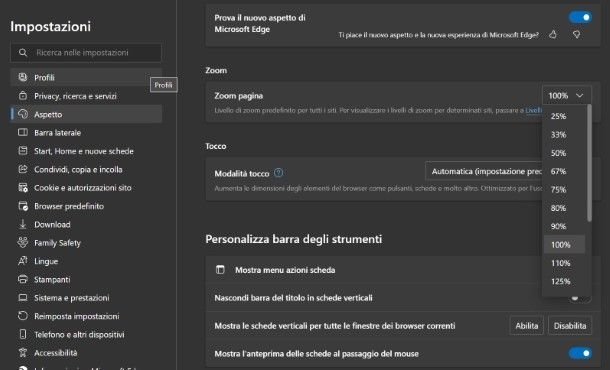Follow the Livelli zoom link

tap(533, 110)
